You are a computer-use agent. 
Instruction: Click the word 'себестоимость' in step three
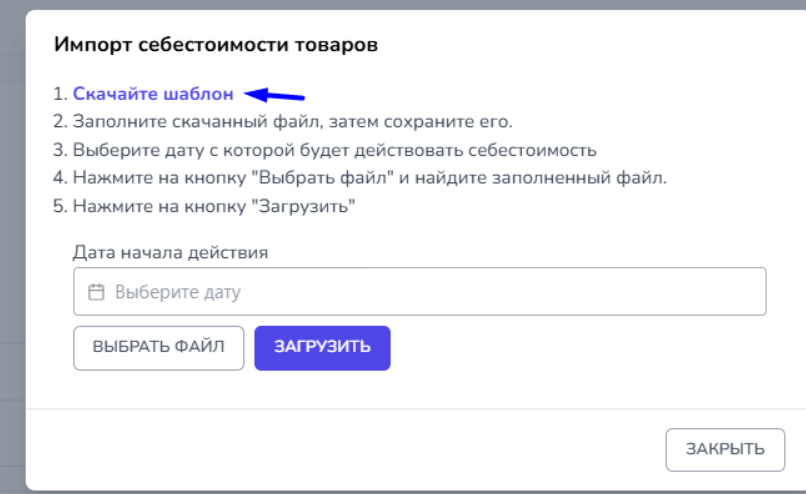pos(540,151)
